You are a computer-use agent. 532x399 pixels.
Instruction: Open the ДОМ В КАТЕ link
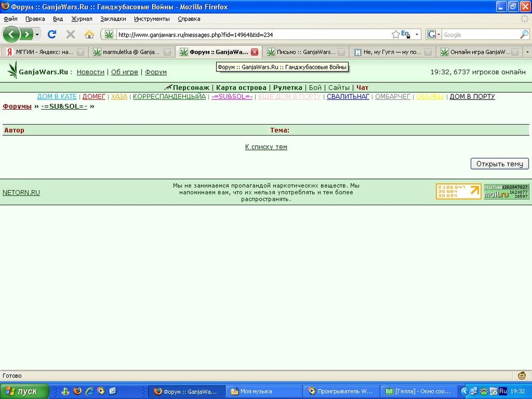coord(57,97)
